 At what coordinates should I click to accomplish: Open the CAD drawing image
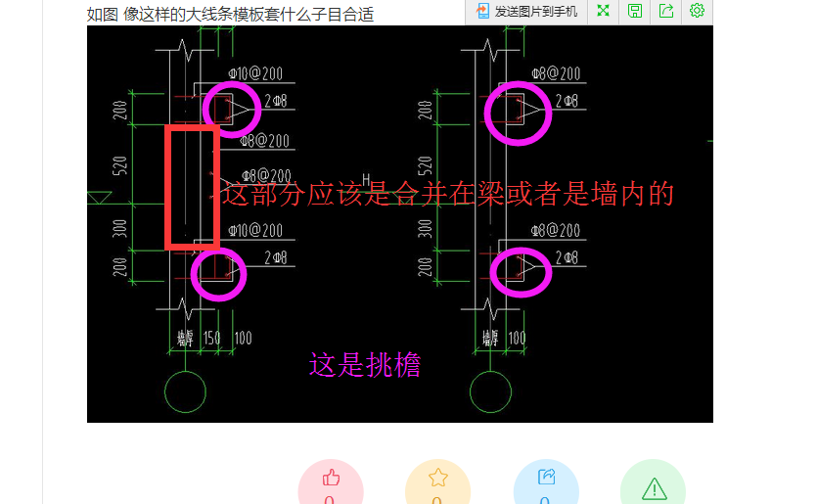click(399, 224)
